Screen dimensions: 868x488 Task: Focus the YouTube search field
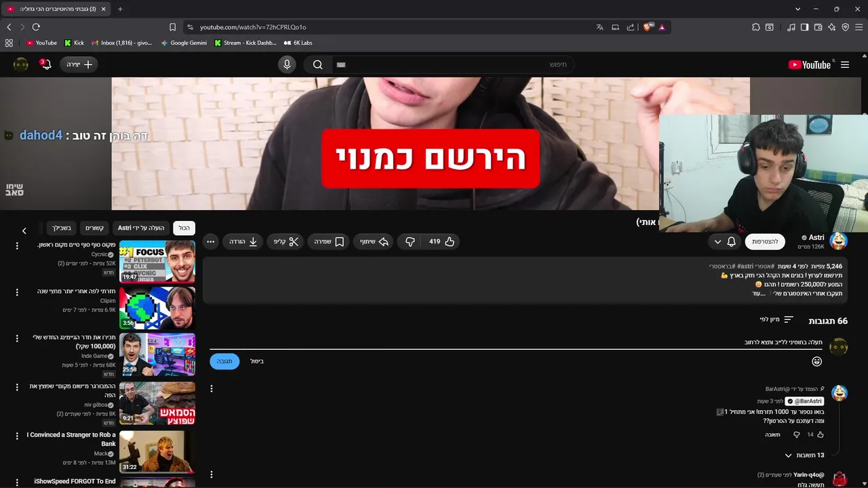(x=452, y=64)
